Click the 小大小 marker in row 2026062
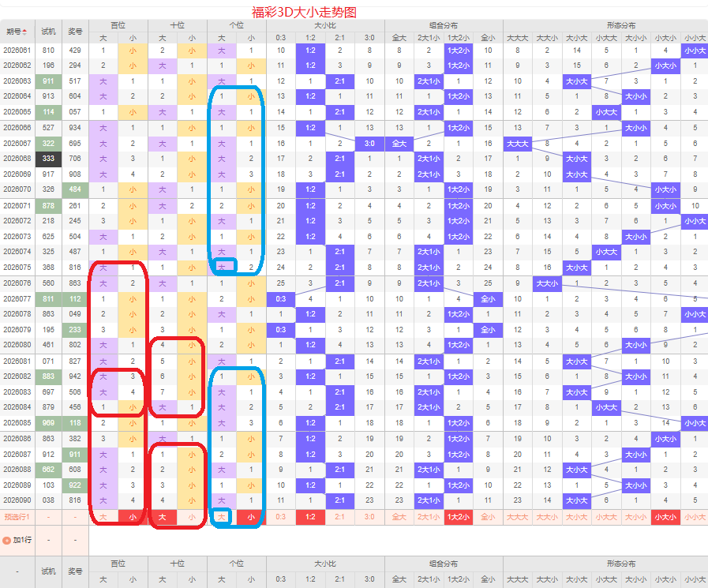The image size is (708, 588). coord(665,66)
